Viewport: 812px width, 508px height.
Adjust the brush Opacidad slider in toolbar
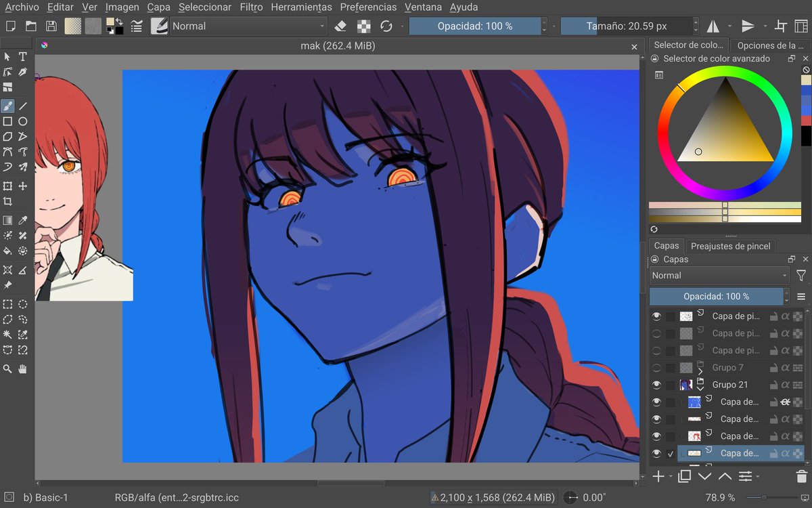coord(475,26)
